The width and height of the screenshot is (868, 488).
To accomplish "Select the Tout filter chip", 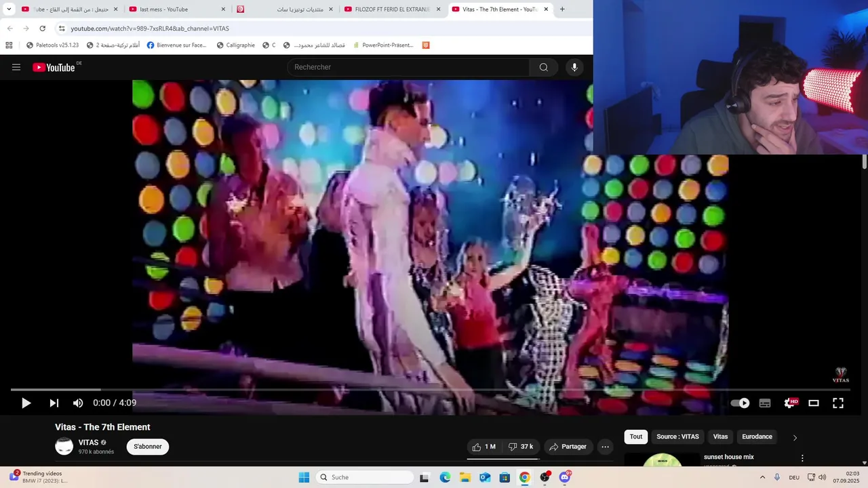I will pos(635,436).
